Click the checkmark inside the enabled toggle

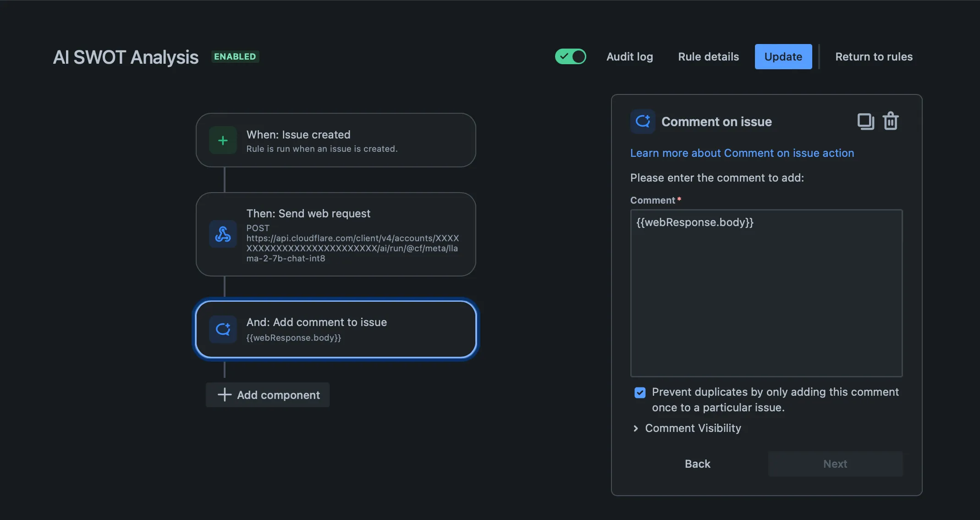click(x=565, y=56)
